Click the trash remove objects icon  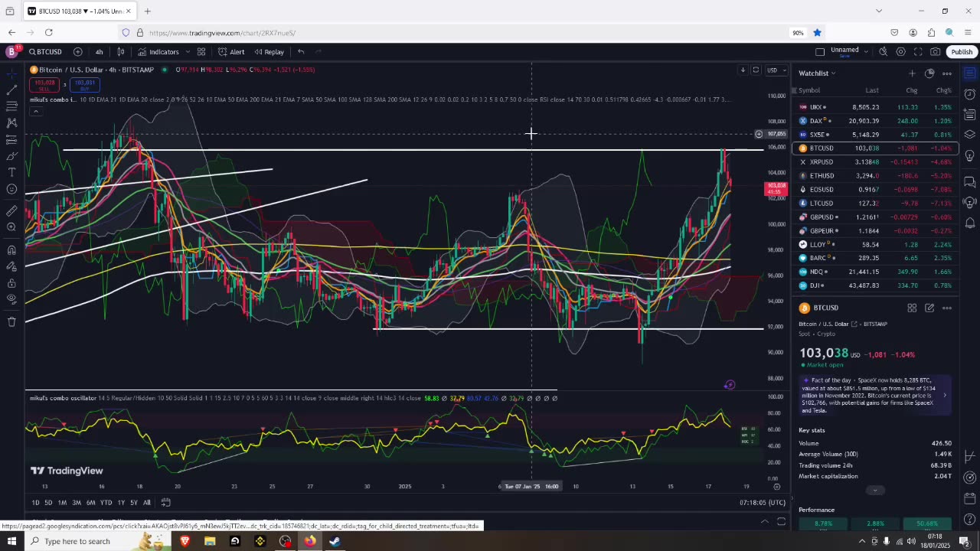coord(11,322)
